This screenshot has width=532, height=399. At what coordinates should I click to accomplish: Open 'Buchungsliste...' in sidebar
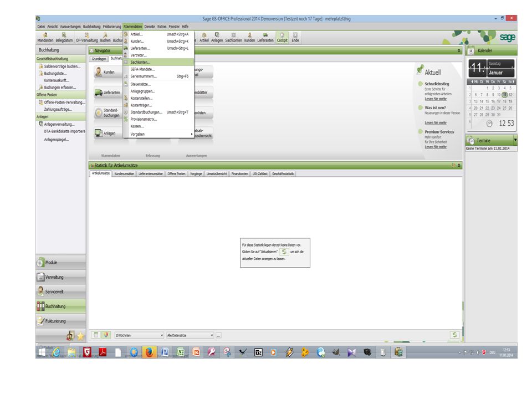(x=55, y=73)
